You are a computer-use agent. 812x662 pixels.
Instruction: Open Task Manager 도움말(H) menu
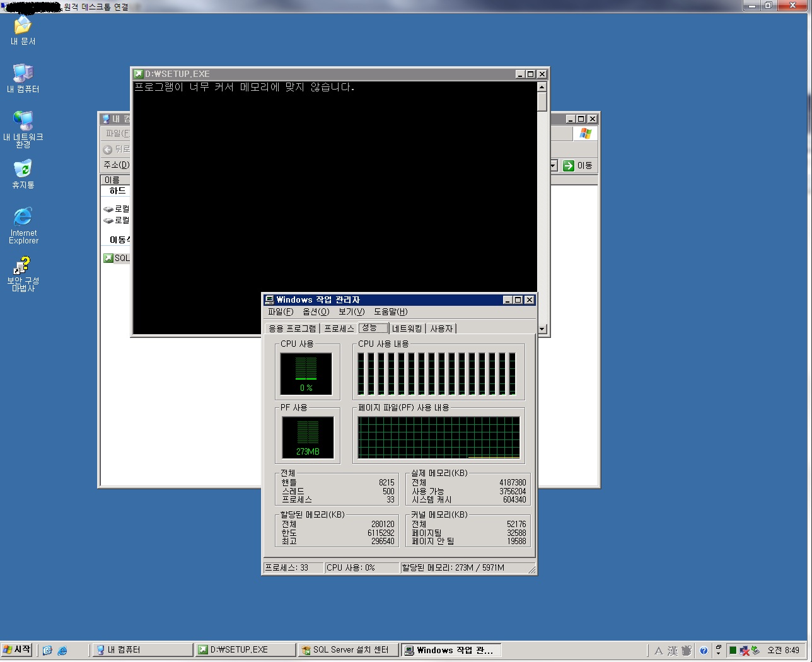(x=390, y=311)
